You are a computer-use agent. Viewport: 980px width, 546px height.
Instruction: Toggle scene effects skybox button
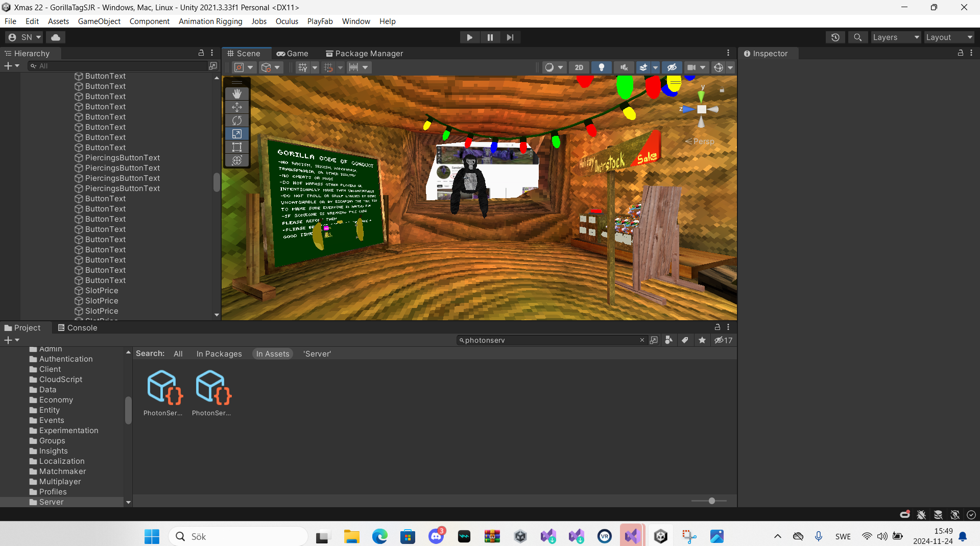pyautogui.click(x=643, y=67)
